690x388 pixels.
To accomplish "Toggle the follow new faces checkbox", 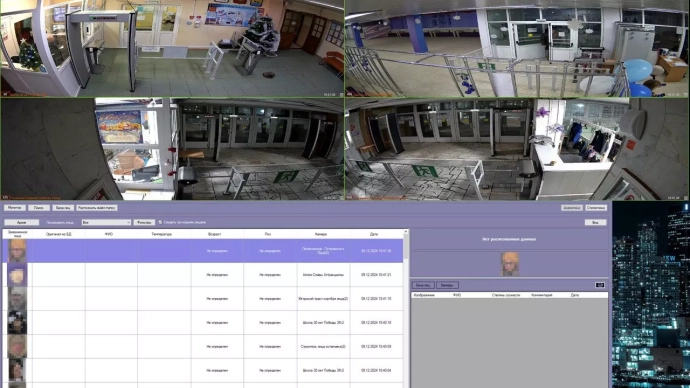I will click(160, 222).
